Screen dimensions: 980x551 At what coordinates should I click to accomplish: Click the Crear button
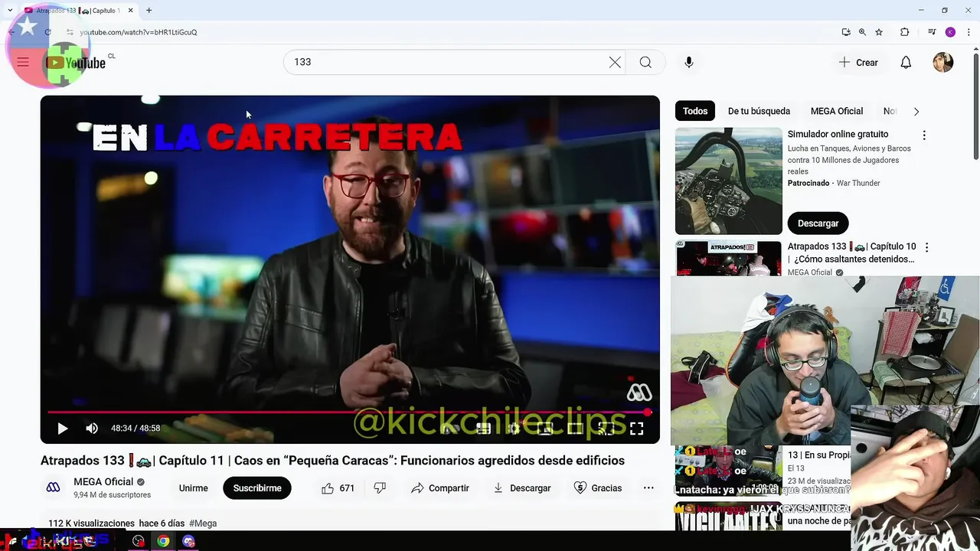[x=858, y=63]
